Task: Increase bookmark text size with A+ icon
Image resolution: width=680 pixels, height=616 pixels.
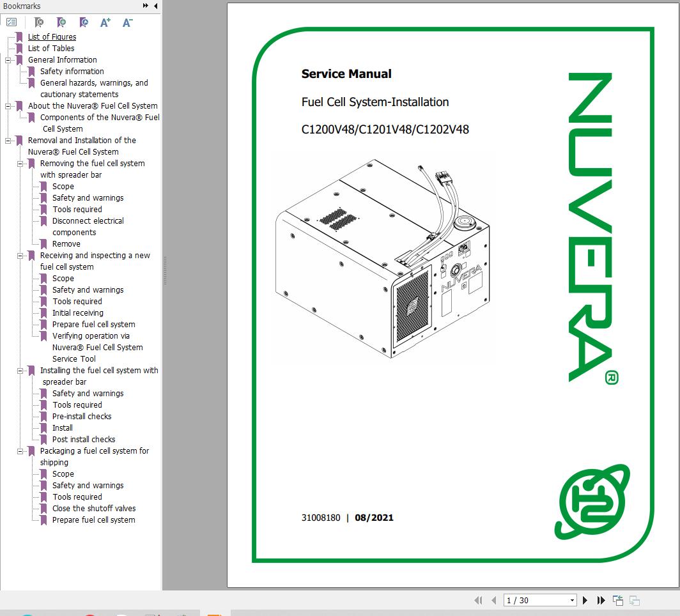Action: tap(105, 22)
